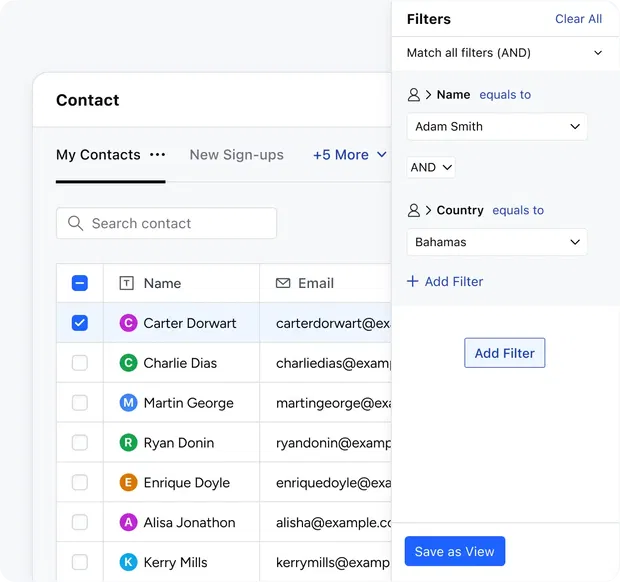The height and width of the screenshot is (582, 620).
Task: Click the Charlie Dias avatar icon
Action: tap(129, 363)
